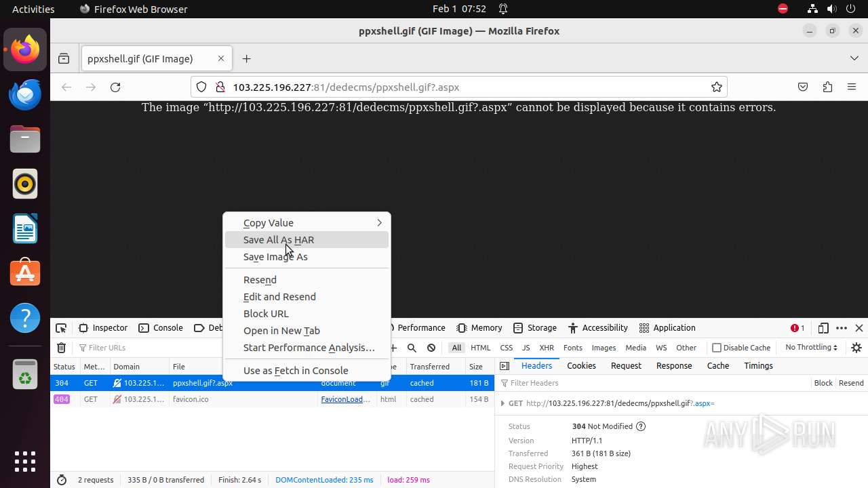
Task: Open network settings gear icon
Action: (x=856, y=348)
